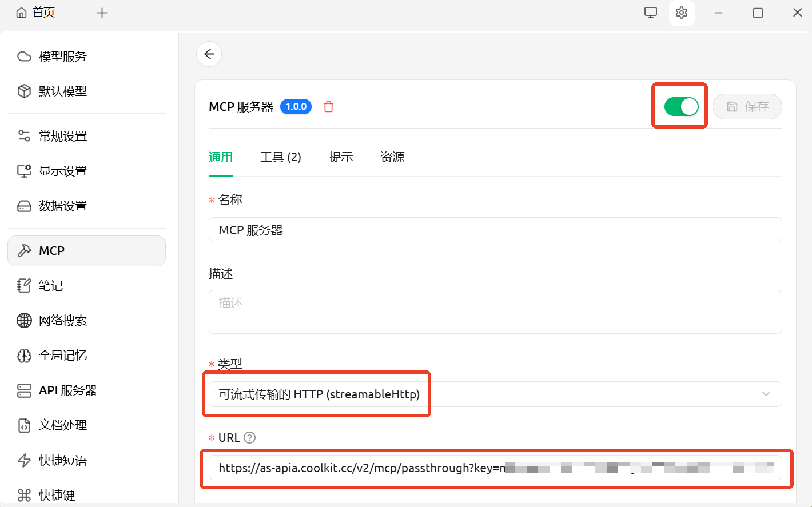Image resolution: width=812 pixels, height=507 pixels.
Task: Click the red delete server trash icon
Action: coord(328,107)
